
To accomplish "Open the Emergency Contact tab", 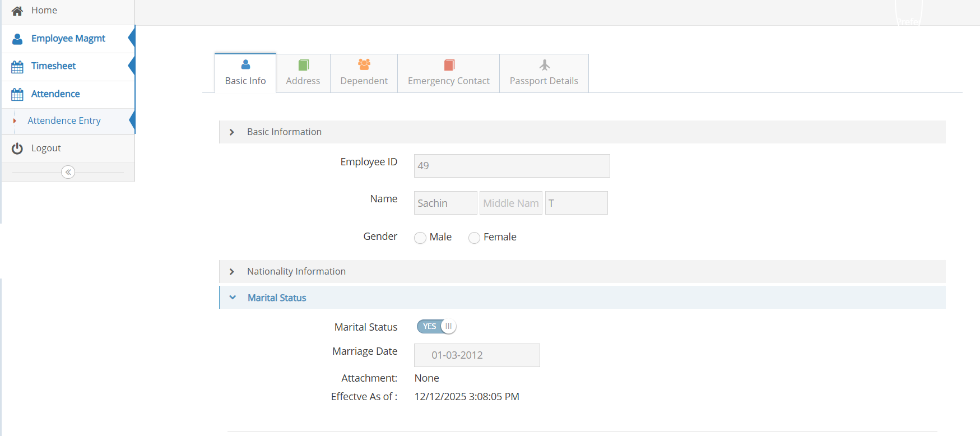I will [x=448, y=73].
